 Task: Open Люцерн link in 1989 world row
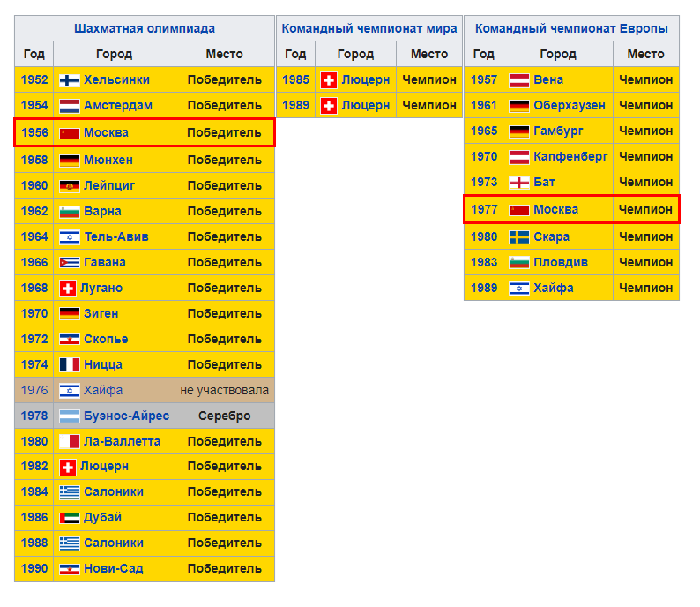[366, 106]
